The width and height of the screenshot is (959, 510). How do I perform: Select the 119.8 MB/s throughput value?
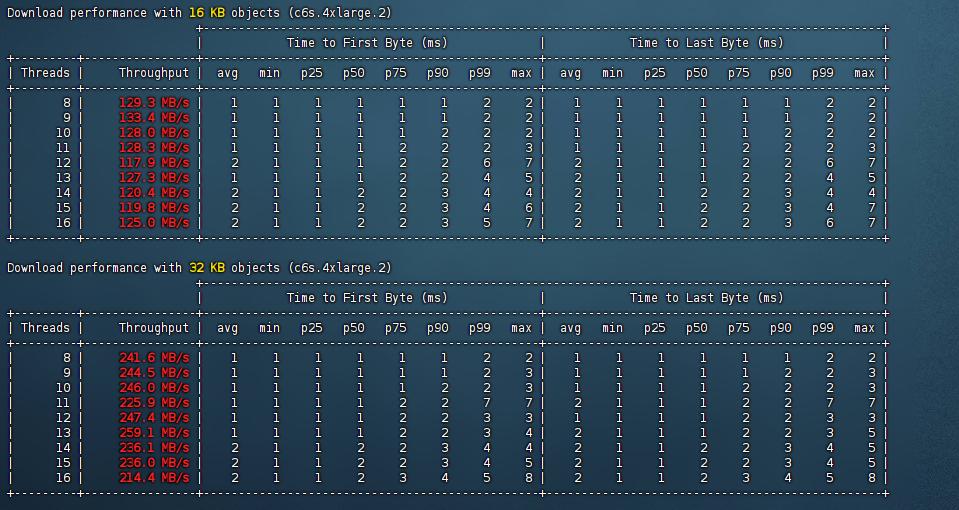click(154, 207)
